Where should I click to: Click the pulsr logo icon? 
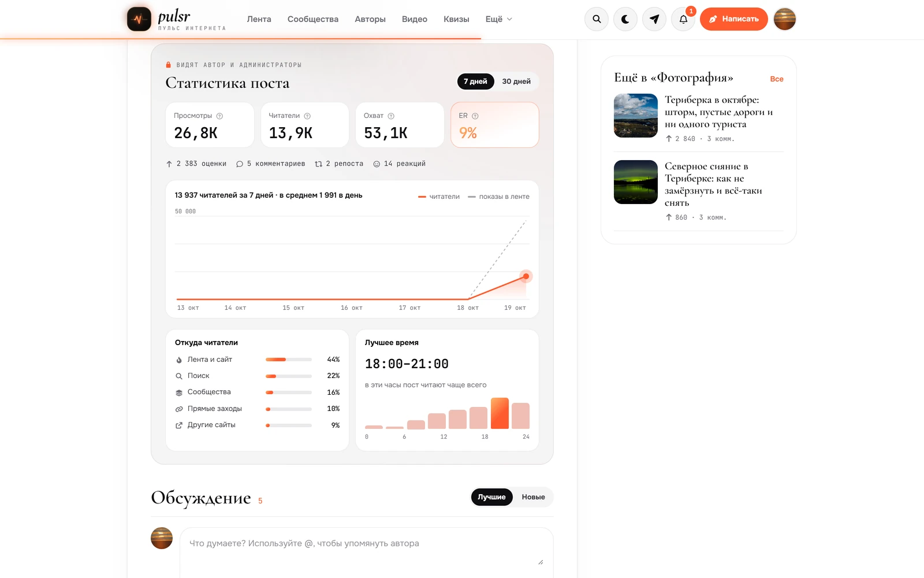tap(139, 19)
